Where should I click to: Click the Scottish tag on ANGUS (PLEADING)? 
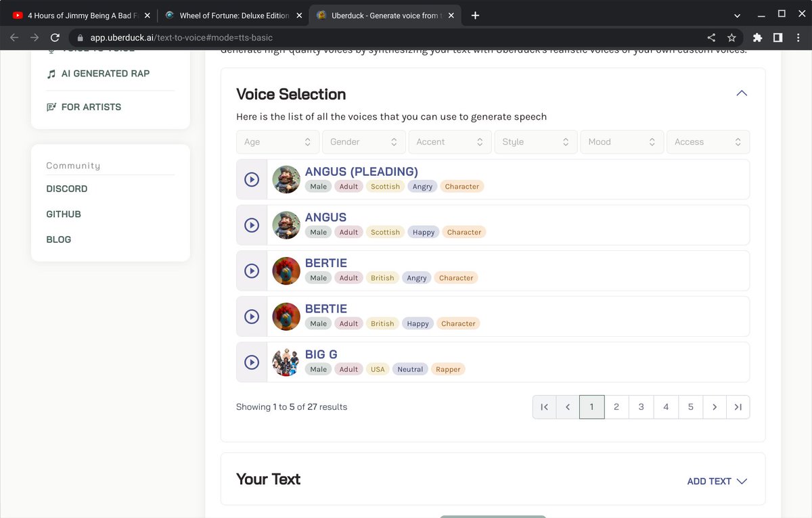[x=385, y=187]
